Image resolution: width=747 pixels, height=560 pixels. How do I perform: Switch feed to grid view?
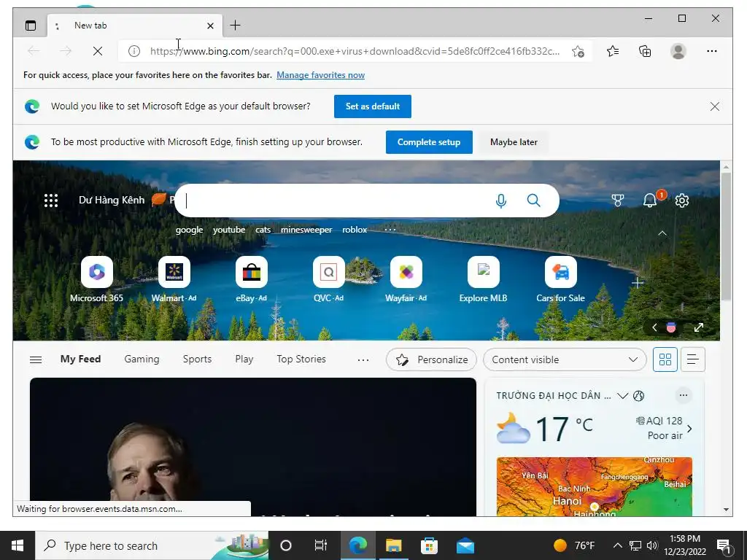point(665,359)
